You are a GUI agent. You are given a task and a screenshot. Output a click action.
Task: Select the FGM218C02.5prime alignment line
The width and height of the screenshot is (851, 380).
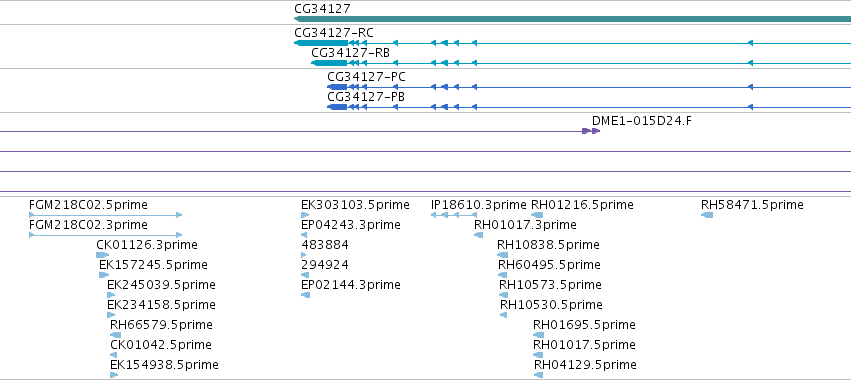tap(105, 215)
